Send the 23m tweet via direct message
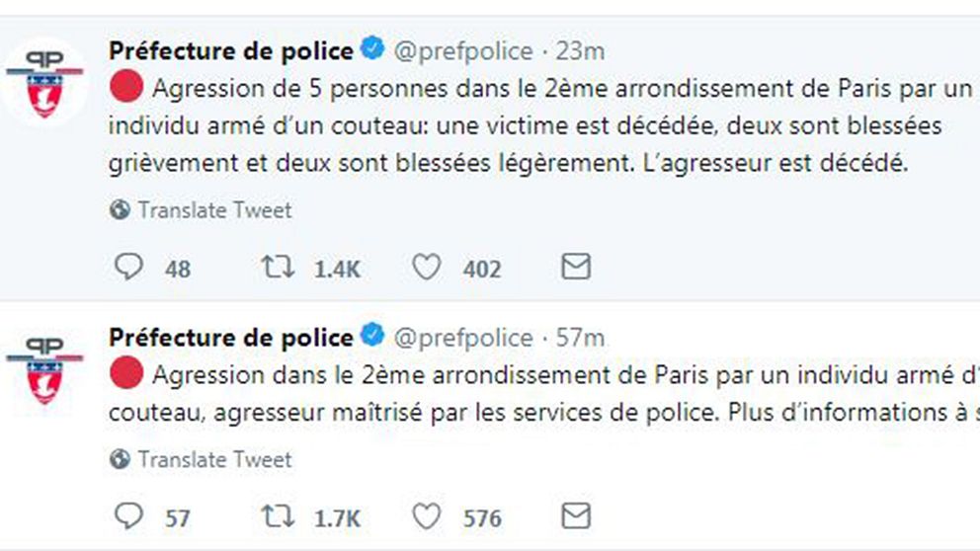The height and width of the screenshot is (551, 980). tap(576, 267)
